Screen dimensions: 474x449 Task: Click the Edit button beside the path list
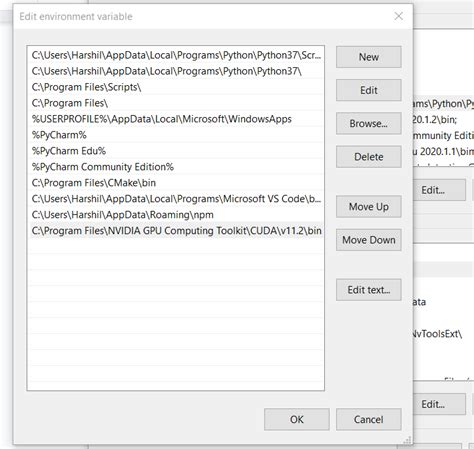[x=368, y=90]
